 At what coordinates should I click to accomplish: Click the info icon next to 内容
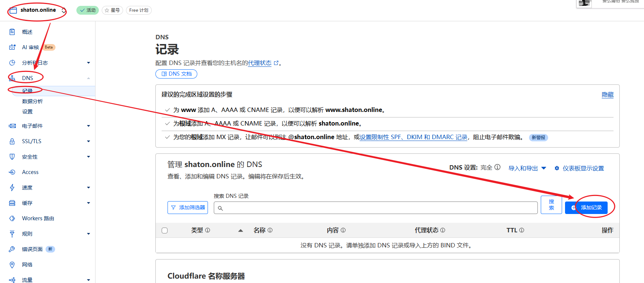coord(343,230)
